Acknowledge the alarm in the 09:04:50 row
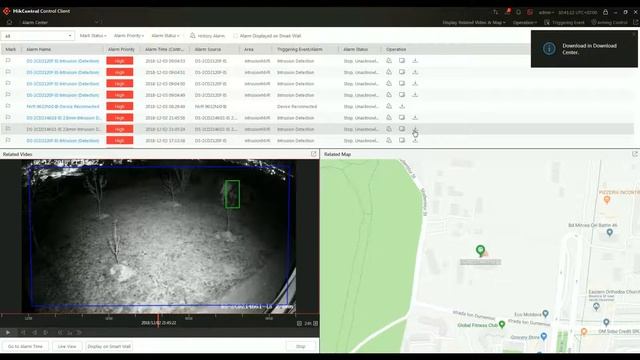 (x=389, y=83)
